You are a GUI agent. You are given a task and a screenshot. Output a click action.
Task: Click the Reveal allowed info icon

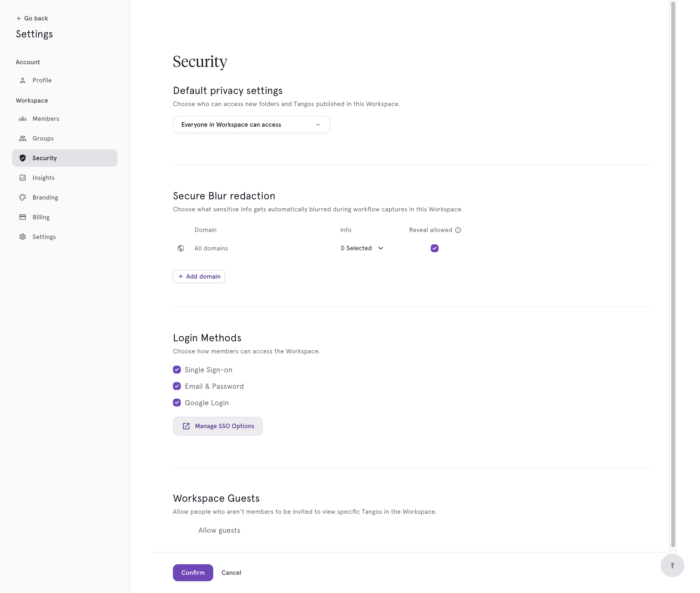click(458, 230)
